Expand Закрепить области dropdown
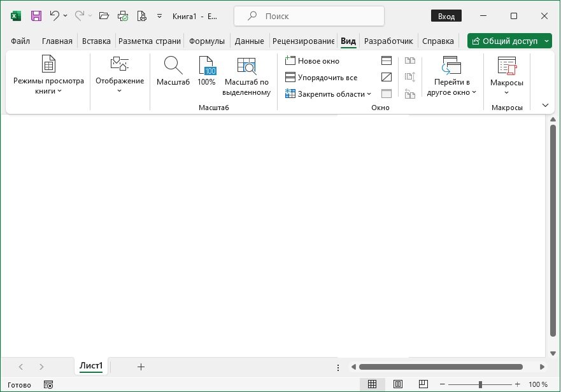The image size is (561, 392). coord(328,94)
